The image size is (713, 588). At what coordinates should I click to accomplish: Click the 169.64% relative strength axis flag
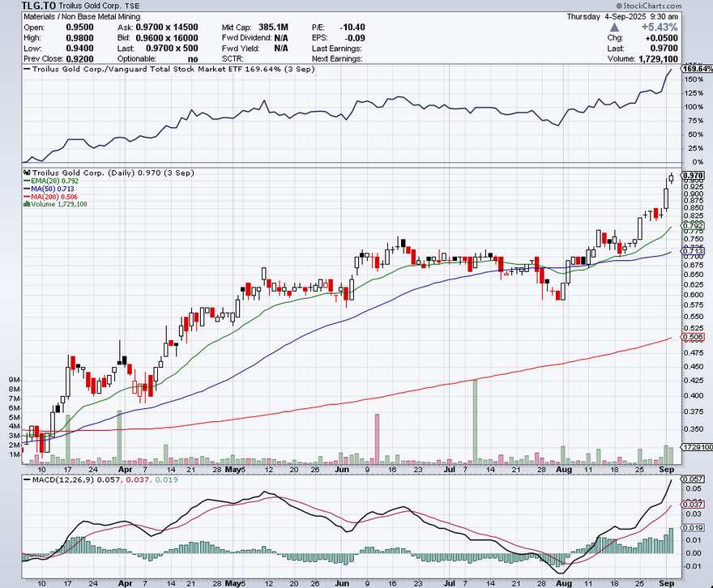click(x=697, y=69)
